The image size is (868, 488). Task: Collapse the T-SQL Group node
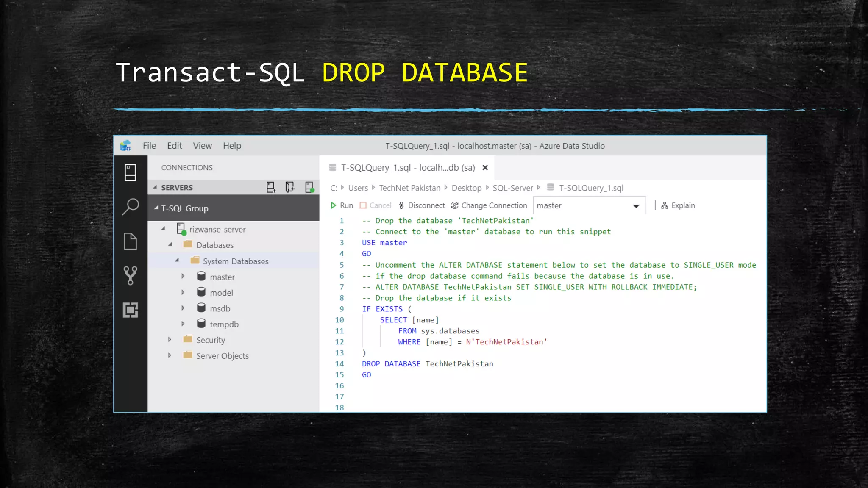point(156,208)
